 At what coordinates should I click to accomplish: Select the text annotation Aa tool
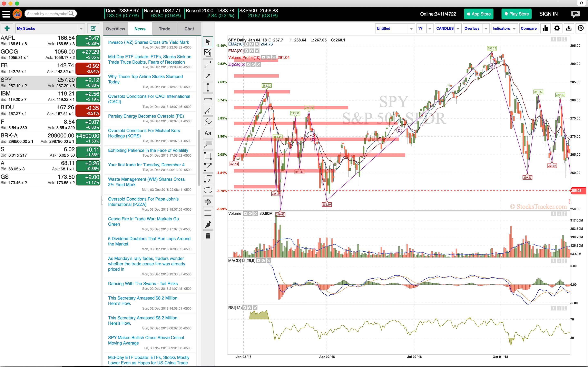coord(208,133)
